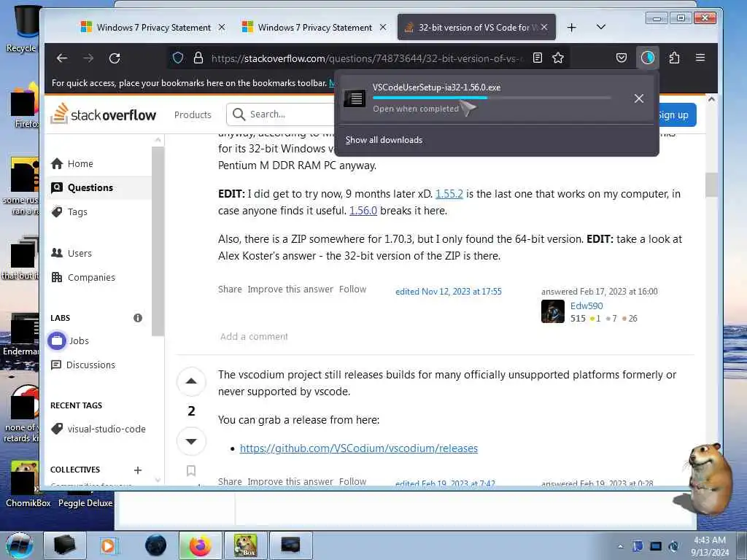Open Tags in the sidebar
This screenshot has width=747, height=560.
click(x=77, y=212)
